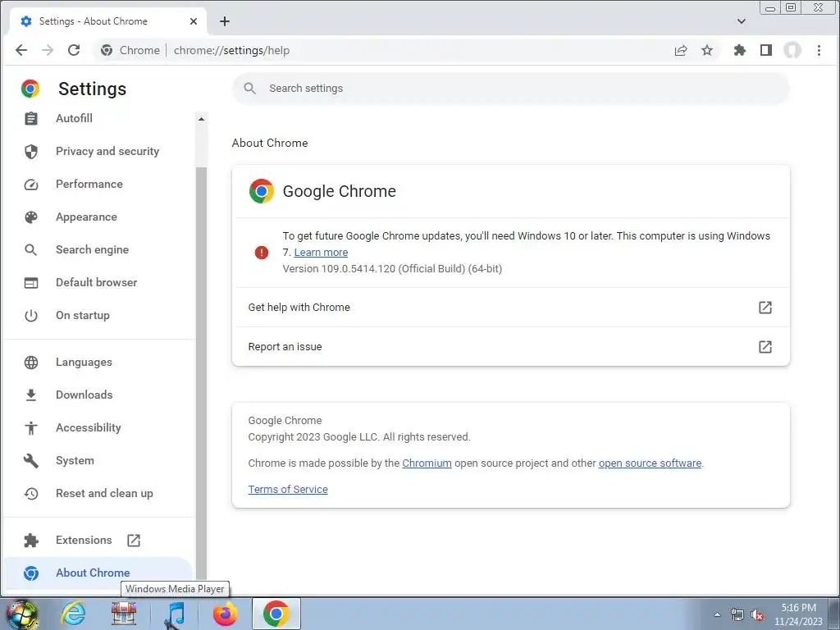Click the muted volume tray icon

757,615
